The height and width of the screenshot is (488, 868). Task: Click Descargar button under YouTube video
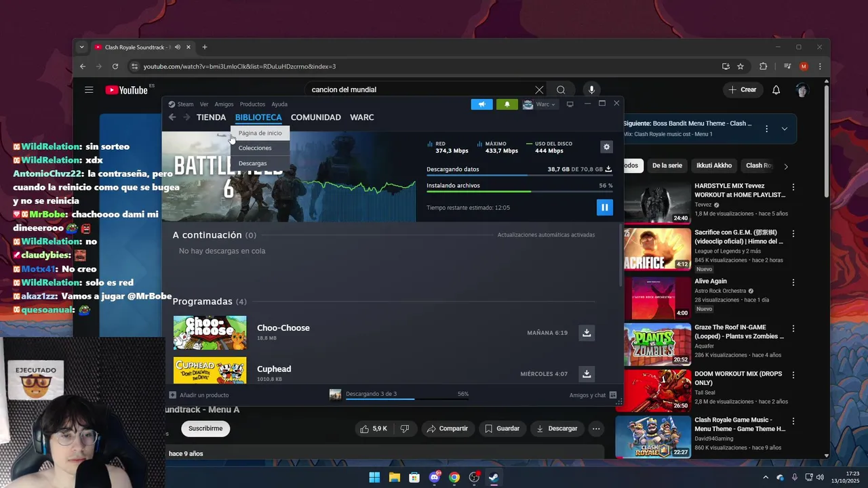[557, 428]
